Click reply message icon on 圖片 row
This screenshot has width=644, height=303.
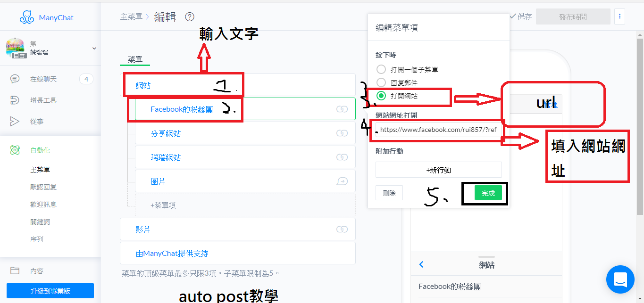tap(342, 181)
